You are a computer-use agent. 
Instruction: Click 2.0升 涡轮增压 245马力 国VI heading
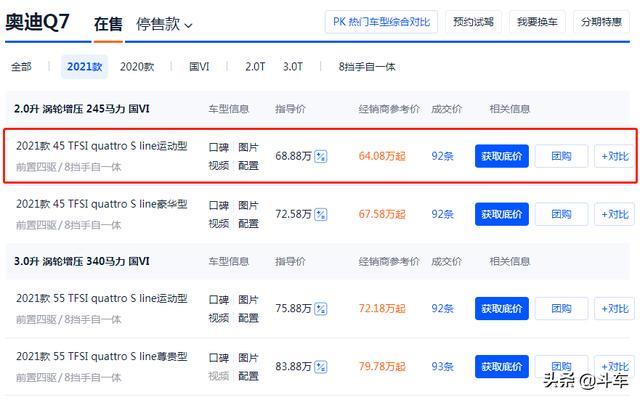click(x=82, y=109)
